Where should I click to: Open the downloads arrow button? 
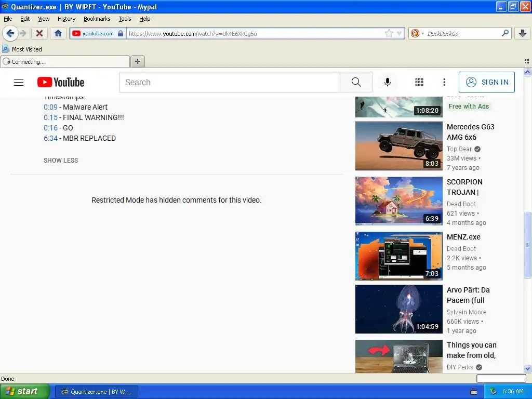coord(523,33)
